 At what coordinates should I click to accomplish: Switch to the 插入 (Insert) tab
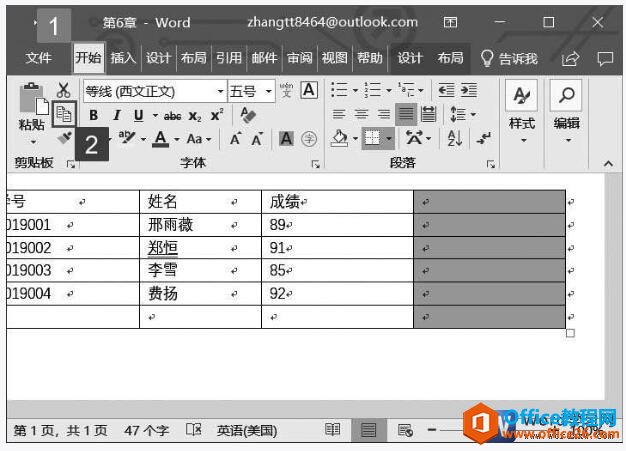pyautogui.click(x=122, y=58)
